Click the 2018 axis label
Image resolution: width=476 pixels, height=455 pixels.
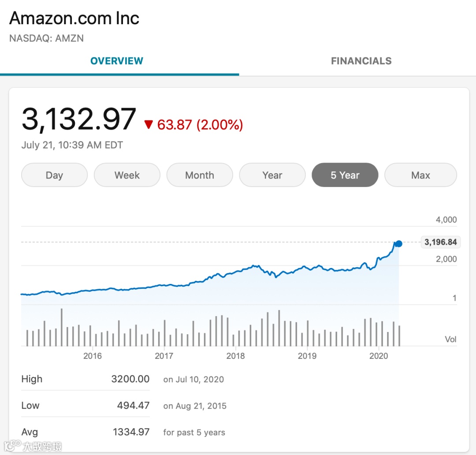point(235,356)
